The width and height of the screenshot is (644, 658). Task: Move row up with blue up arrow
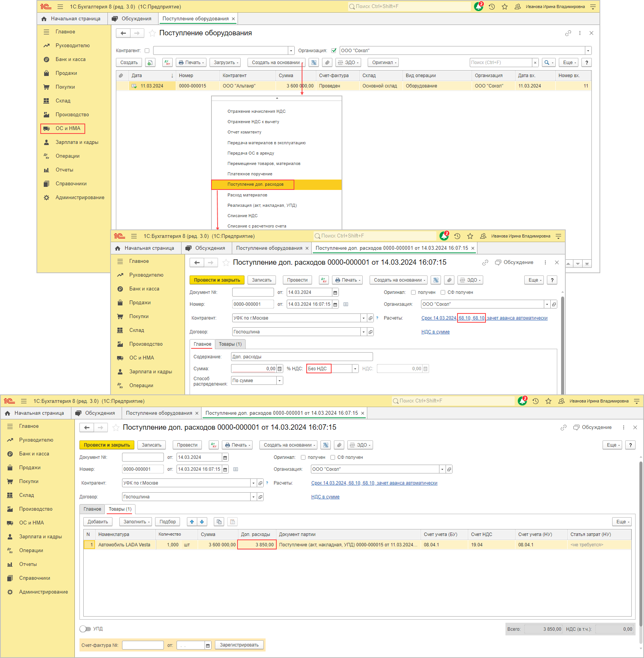pyautogui.click(x=192, y=522)
